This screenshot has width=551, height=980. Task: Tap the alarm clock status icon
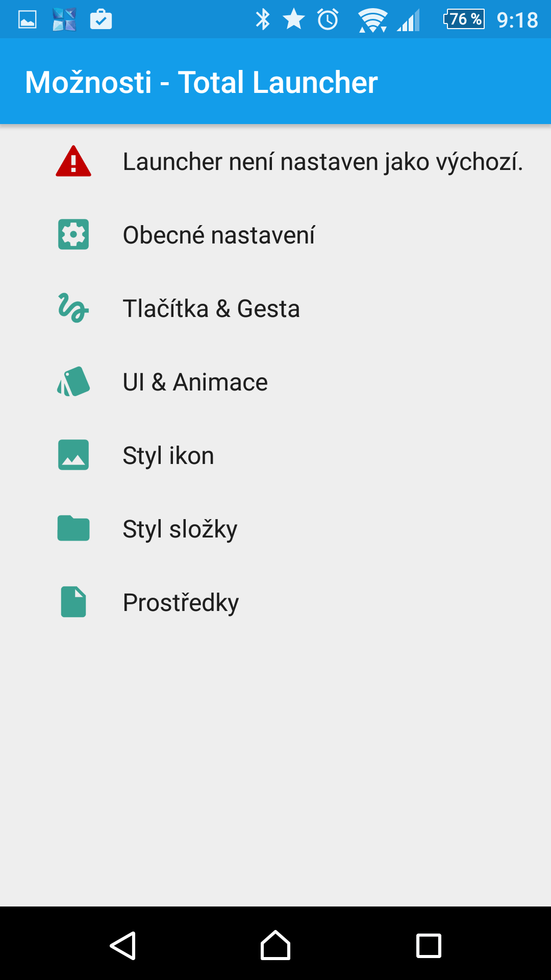pos(328,20)
